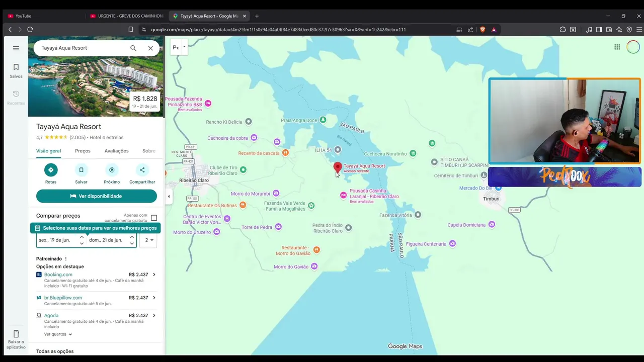The height and width of the screenshot is (362, 644).
Task: Select Fazenda Vale Verde marker
Action: (311, 205)
